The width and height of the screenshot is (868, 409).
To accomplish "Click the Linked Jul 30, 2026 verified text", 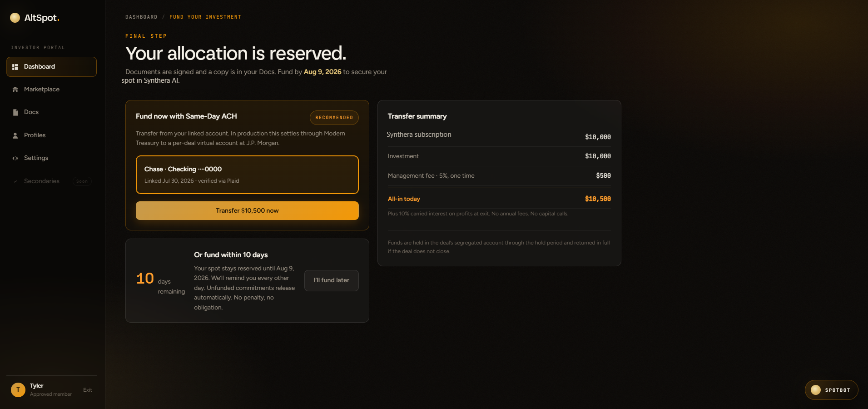I will (x=192, y=181).
